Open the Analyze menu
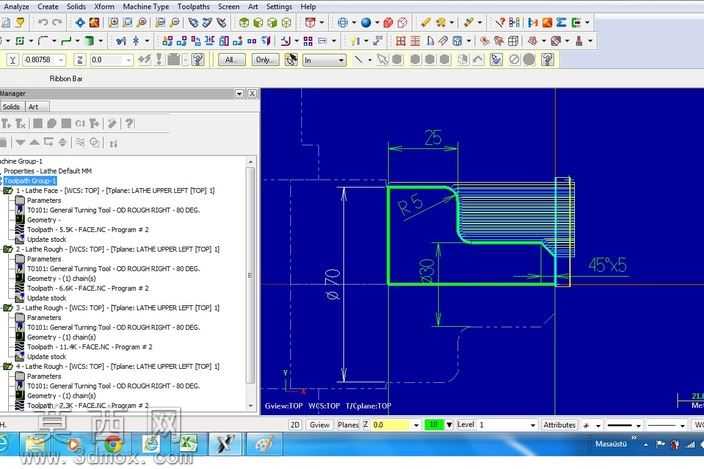The width and height of the screenshot is (704, 469). 17,7
